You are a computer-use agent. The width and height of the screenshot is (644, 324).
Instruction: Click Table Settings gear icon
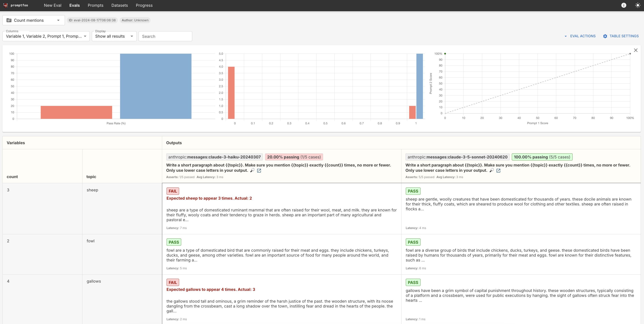click(x=605, y=36)
